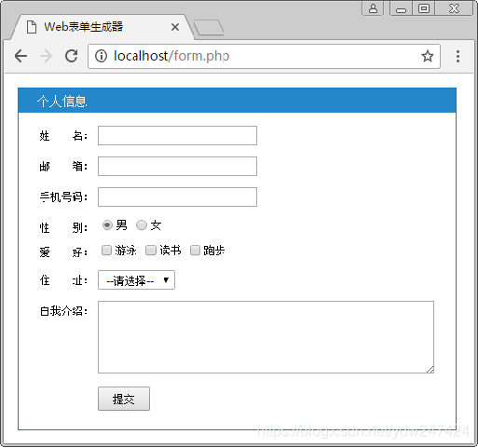Bookmark this page with the star icon

point(428,56)
